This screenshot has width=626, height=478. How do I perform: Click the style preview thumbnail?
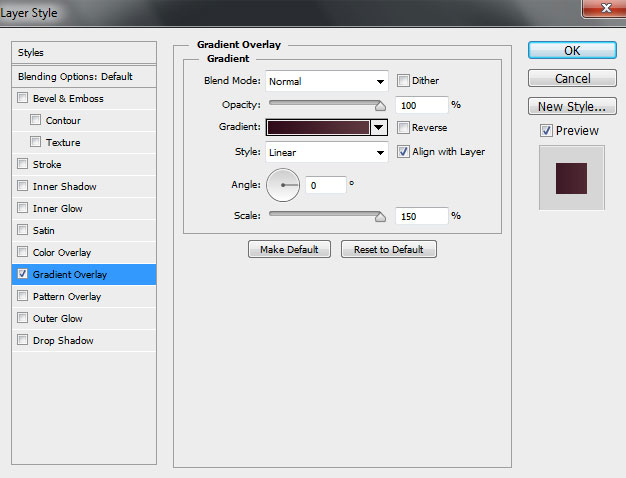click(x=572, y=178)
